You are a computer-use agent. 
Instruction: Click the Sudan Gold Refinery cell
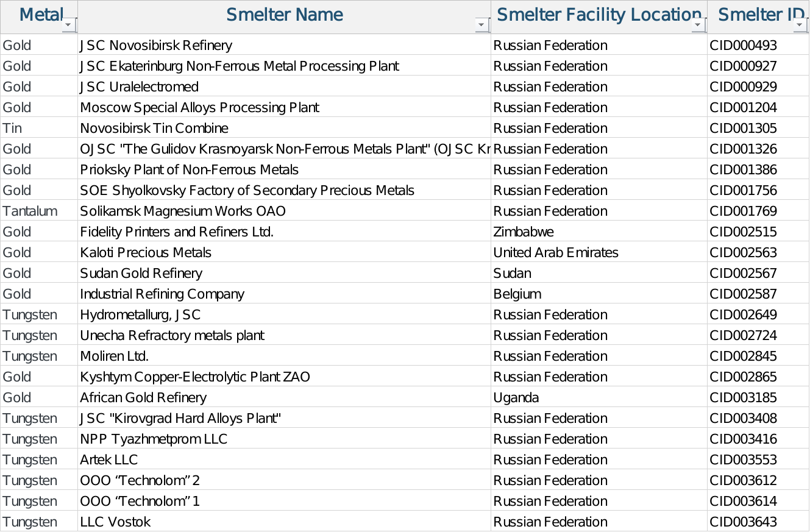pos(141,274)
